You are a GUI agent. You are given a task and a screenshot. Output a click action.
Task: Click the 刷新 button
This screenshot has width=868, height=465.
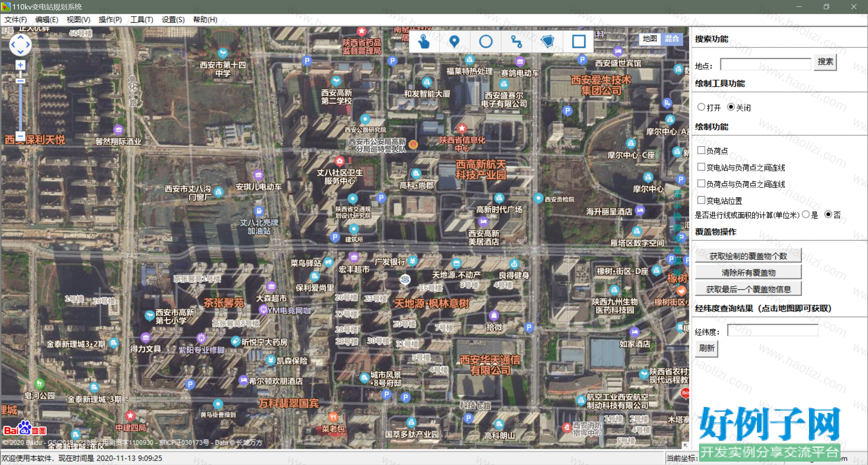707,348
